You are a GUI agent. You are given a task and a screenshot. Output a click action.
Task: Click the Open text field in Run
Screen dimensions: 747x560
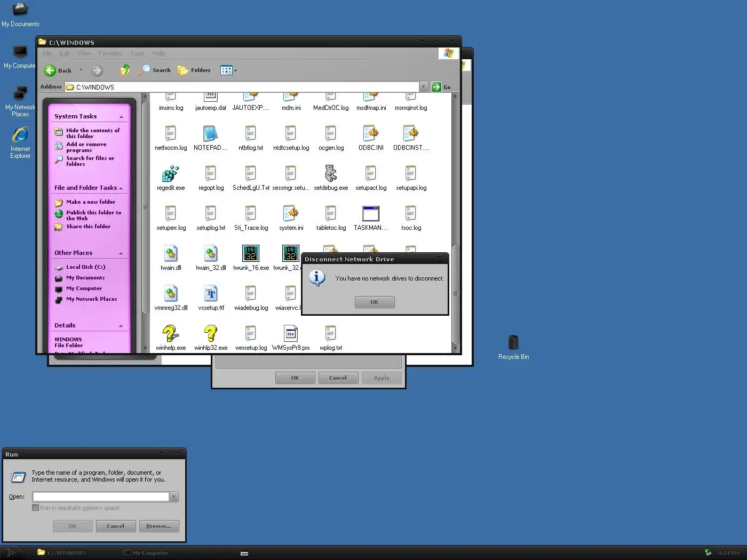pyautogui.click(x=101, y=497)
